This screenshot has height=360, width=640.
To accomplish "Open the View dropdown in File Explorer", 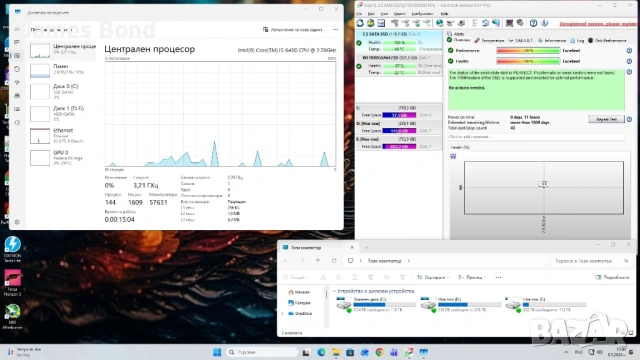I will (x=473, y=278).
